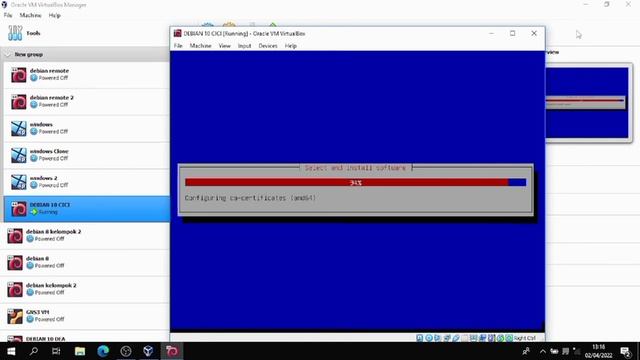Open the Manager window's Machine menu
640x360 pixels.
tap(31, 16)
